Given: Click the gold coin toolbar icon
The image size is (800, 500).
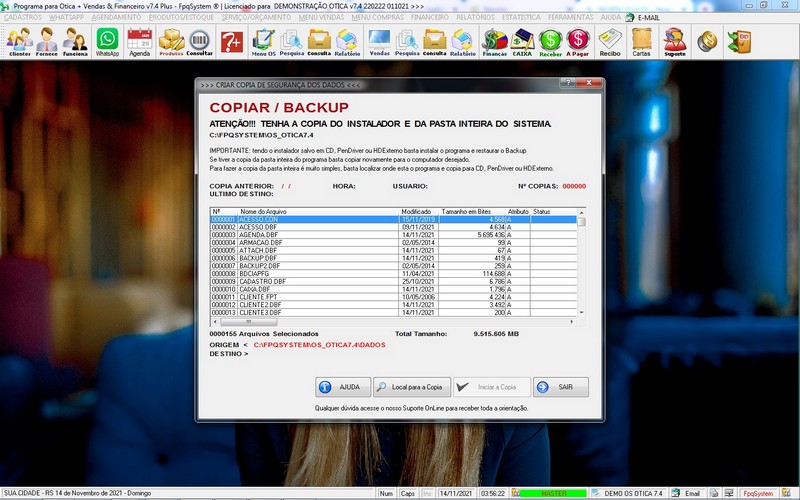Looking at the screenshot, I should 707,42.
